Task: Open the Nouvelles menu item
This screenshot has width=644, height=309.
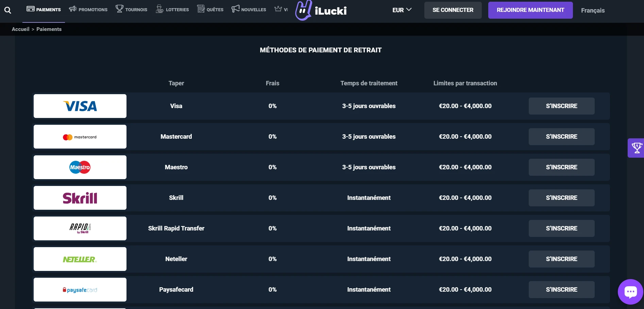Action: tap(249, 10)
